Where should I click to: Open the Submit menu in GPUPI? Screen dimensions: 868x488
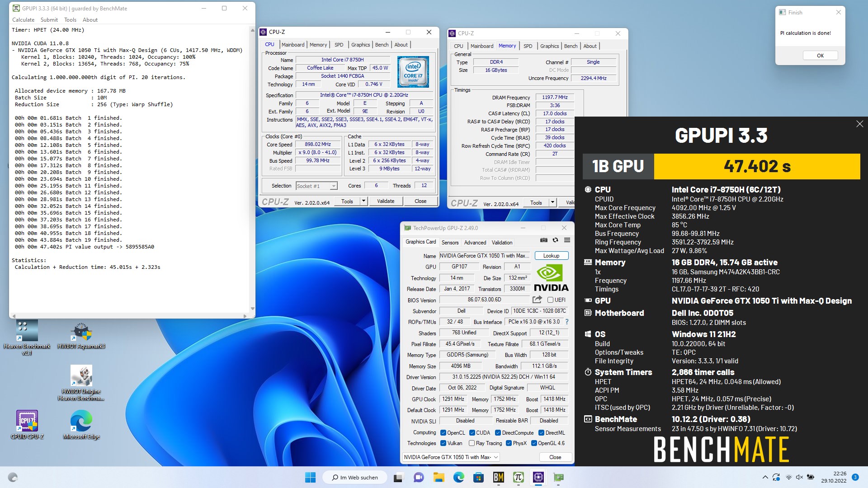(x=49, y=20)
